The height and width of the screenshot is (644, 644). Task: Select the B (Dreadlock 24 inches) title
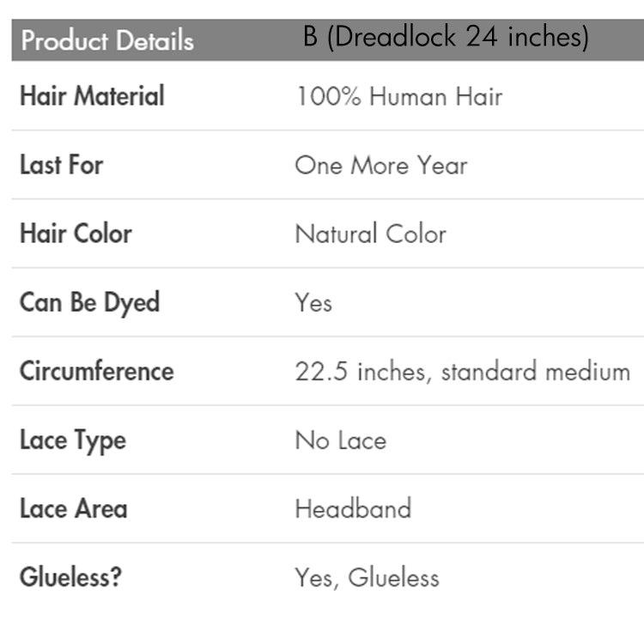pyautogui.click(x=446, y=38)
